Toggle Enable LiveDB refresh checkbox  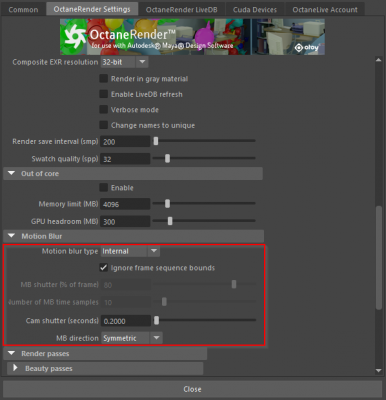tap(104, 94)
